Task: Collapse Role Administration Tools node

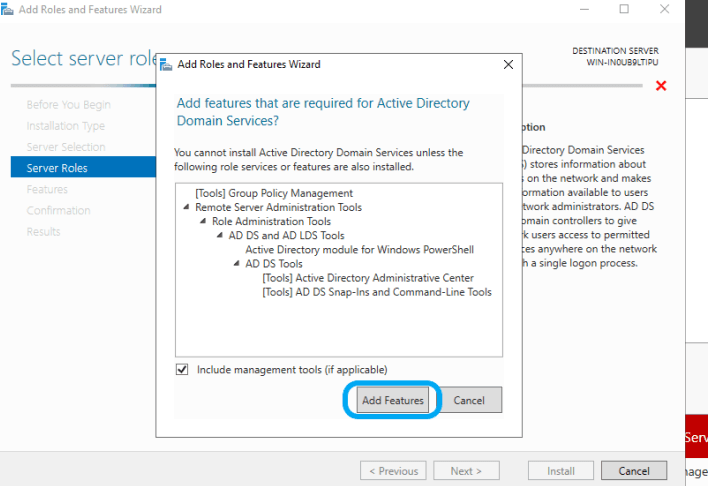Action: (x=203, y=221)
